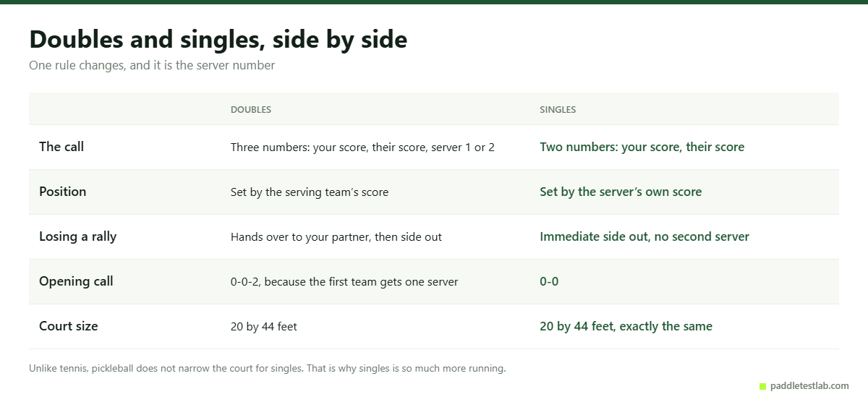Click "Hands over to your partner, then side out"

coord(336,237)
